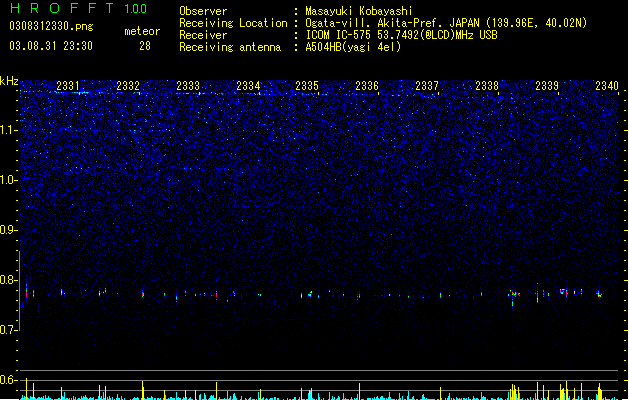
Task: Click the 0.6 kHz axis label
Action: 9,380
